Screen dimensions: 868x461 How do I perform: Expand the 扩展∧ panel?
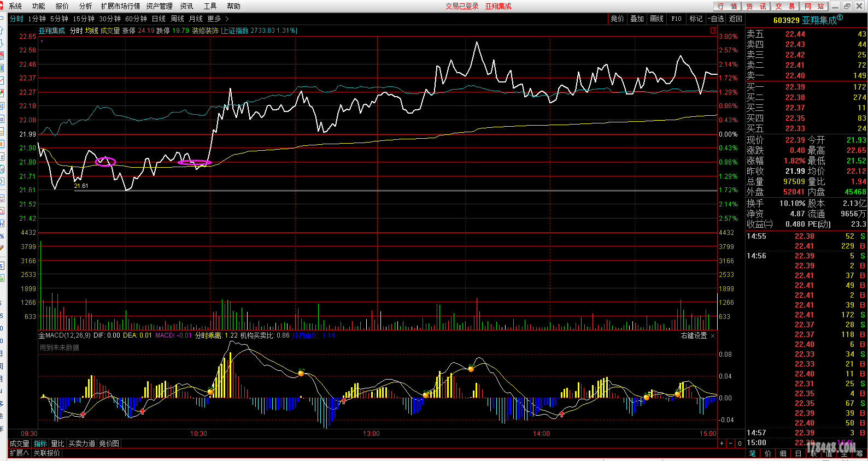coord(19,453)
